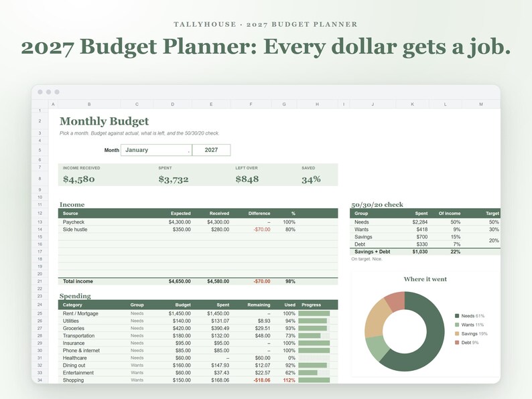Viewport: 532px width, 399px height.
Task: Click the Of income column header
Action: click(x=450, y=214)
